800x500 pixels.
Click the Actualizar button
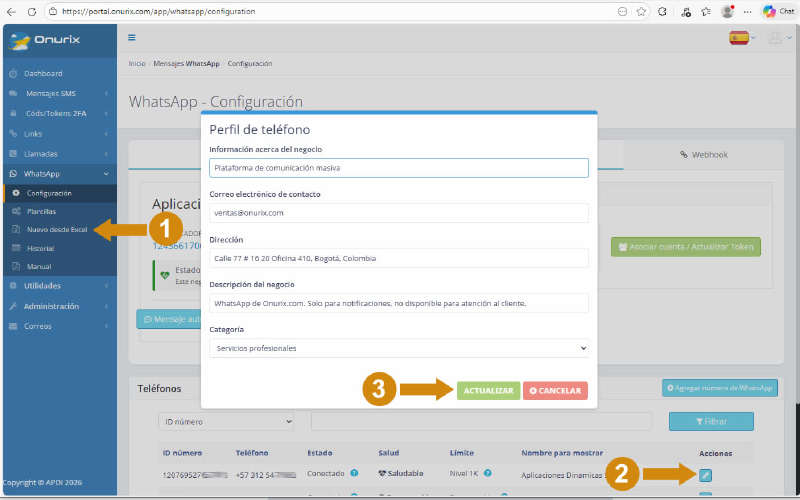point(488,390)
